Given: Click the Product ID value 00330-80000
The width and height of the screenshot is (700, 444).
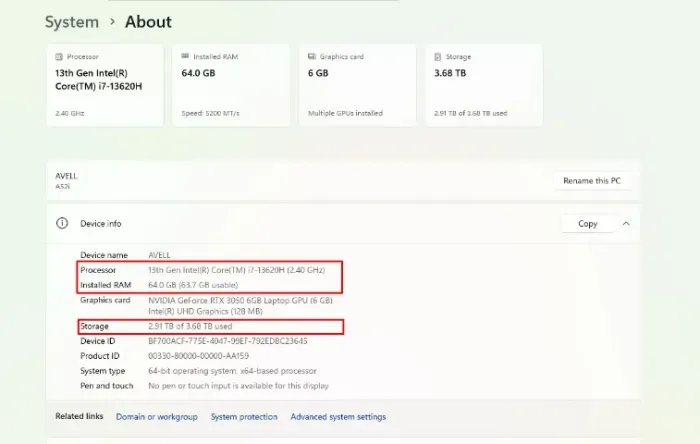Looking at the screenshot, I should (199, 356).
